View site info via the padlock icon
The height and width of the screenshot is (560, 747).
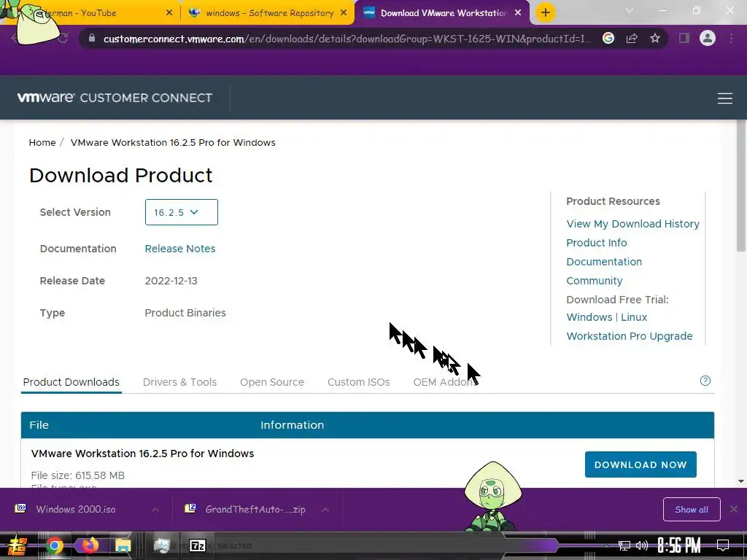click(x=92, y=38)
